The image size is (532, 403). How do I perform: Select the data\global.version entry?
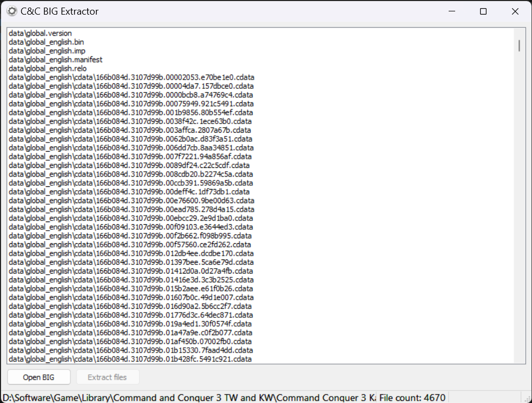coord(40,34)
